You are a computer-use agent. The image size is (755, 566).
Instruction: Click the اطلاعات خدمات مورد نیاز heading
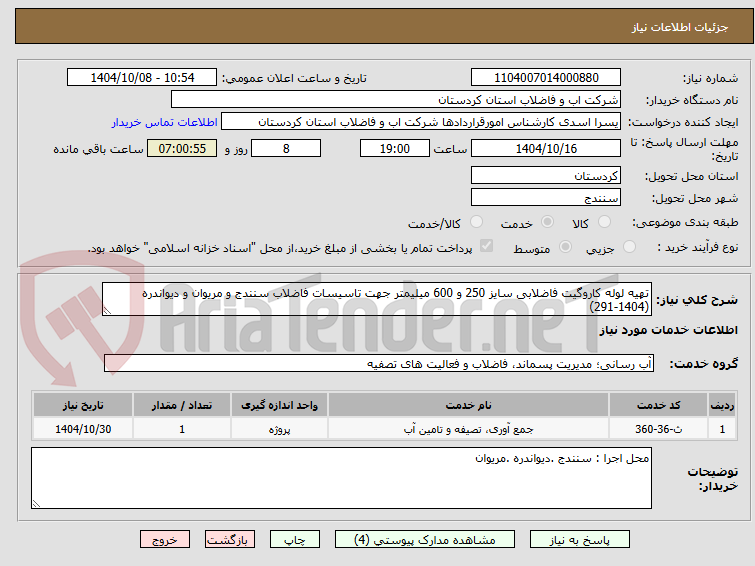click(668, 330)
